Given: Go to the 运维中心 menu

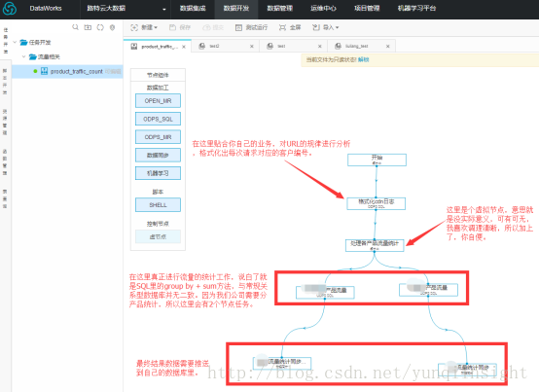Looking at the screenshot, I should (x=323, y=8).
